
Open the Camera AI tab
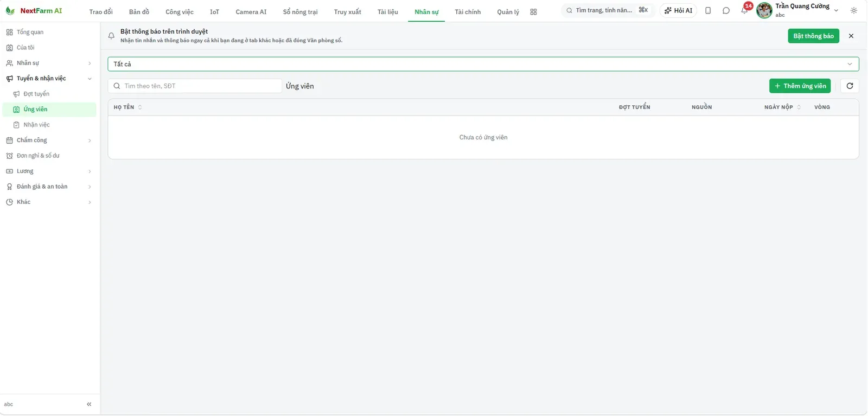[251, 12]
